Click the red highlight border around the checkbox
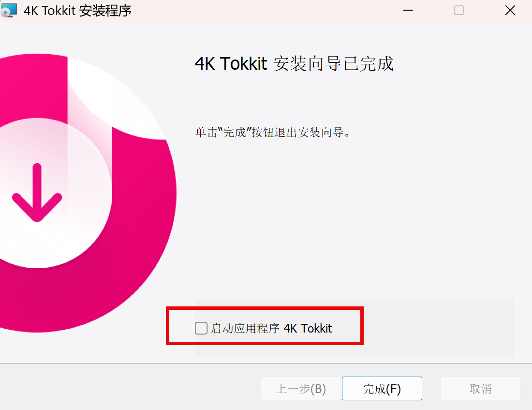 click(265, 308)
